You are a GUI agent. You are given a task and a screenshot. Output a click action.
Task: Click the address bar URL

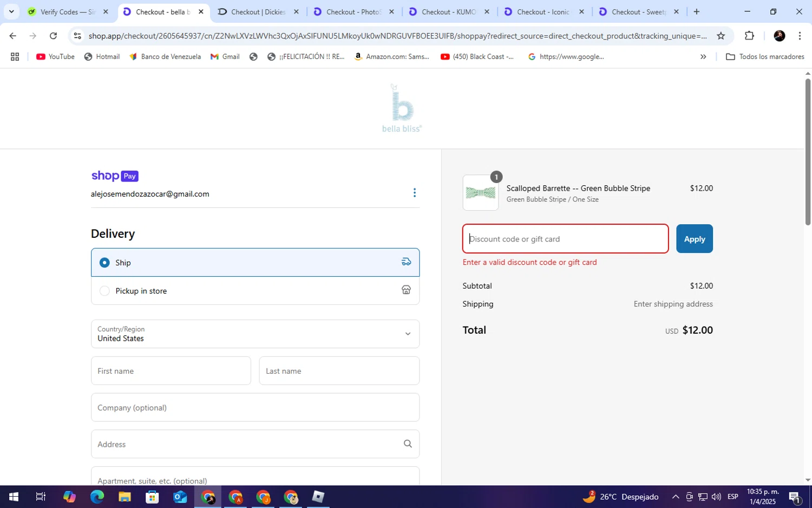click(x=398, y=36)
